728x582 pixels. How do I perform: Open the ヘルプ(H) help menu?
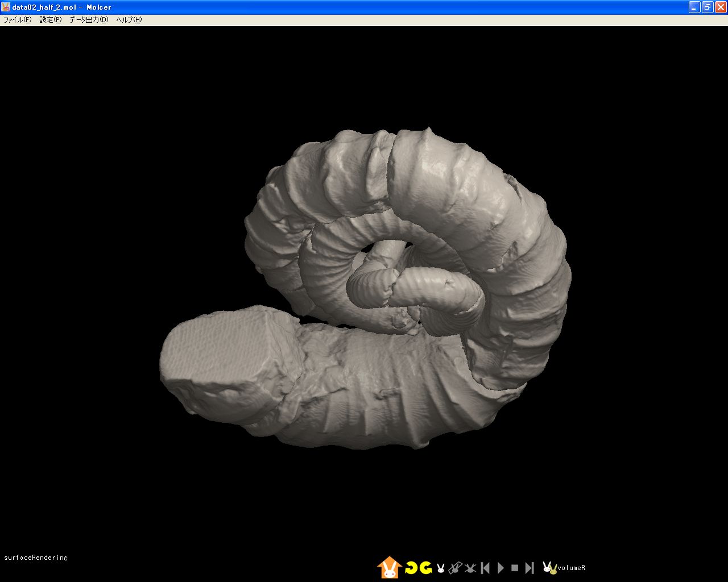[129, 20]
